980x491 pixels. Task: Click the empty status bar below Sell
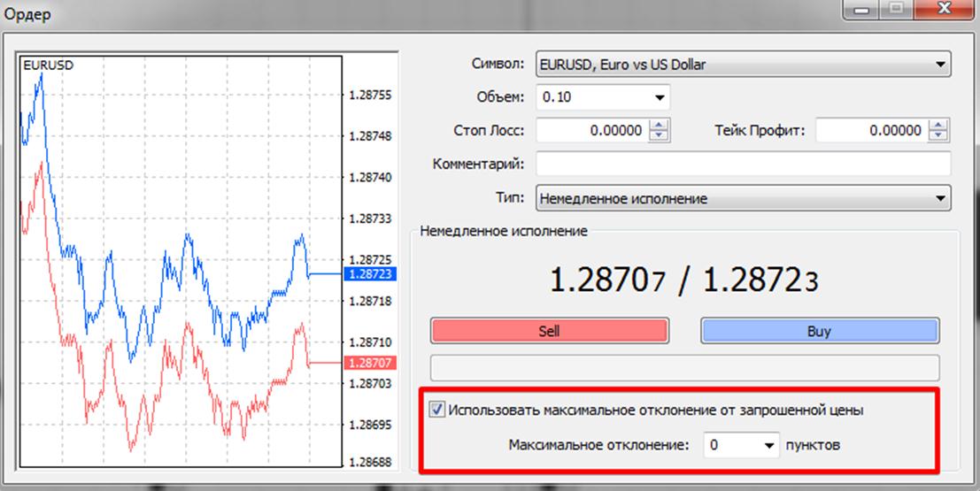[683, 367]
